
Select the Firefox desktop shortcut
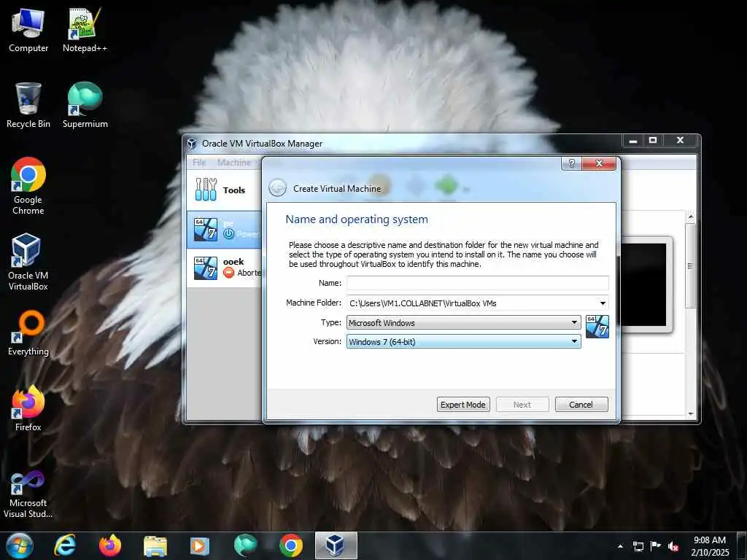28,408
